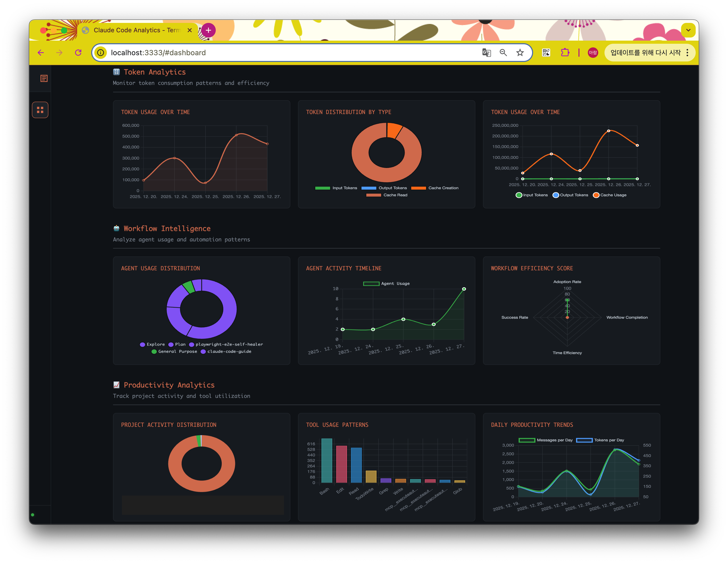Open a new tab with plus button
This screenshot has height=563, width=728.
click(x=208, y=30)
